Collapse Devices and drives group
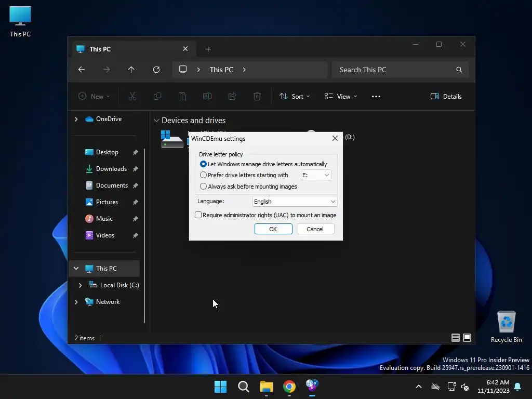The height and width of the screenshot is (399, 532). click(x=156, y=121)
